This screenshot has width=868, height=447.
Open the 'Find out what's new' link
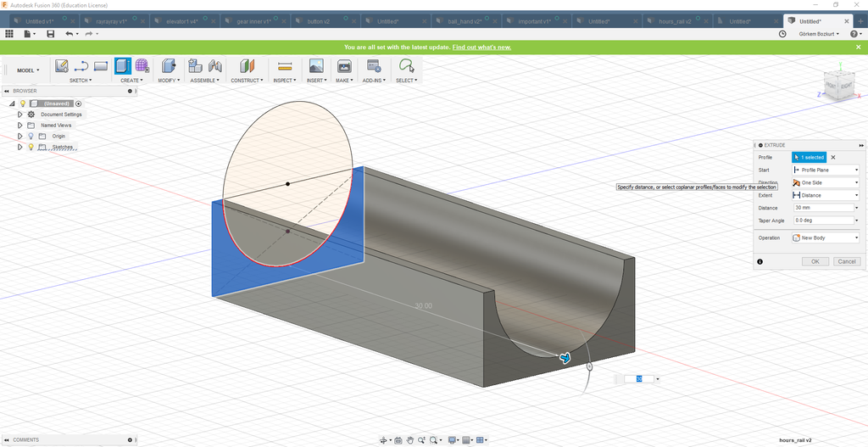click(x=481, y=47)
